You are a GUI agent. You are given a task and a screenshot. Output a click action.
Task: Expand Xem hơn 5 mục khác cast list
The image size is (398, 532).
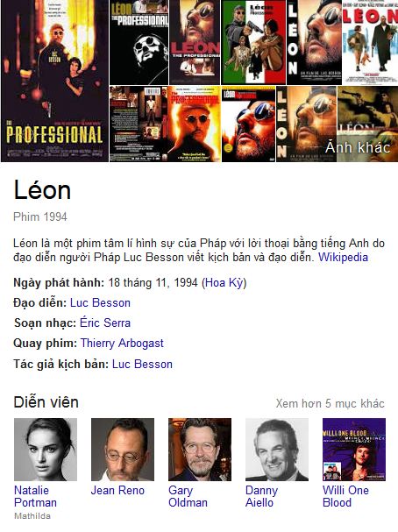pos(330,403)
